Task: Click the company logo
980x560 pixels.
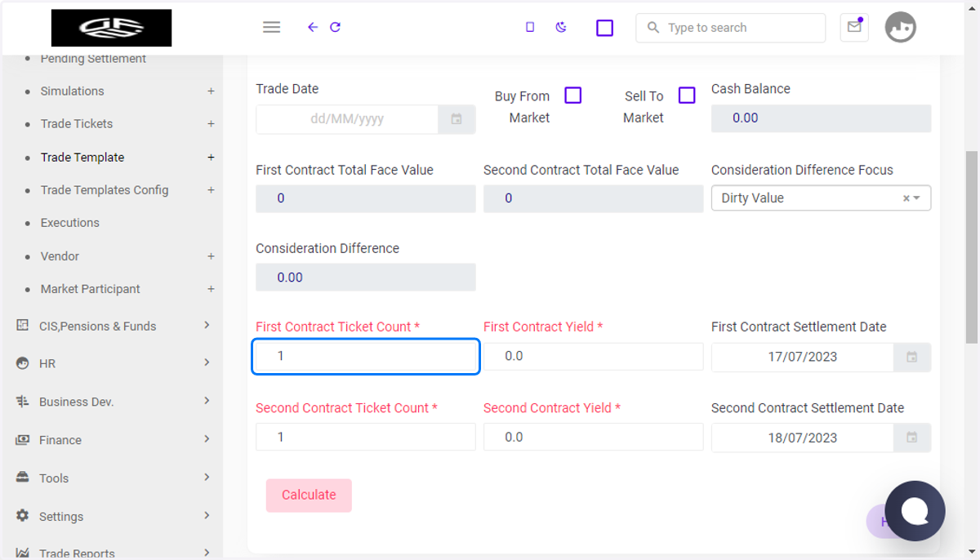Action: [x=111, y=28]
